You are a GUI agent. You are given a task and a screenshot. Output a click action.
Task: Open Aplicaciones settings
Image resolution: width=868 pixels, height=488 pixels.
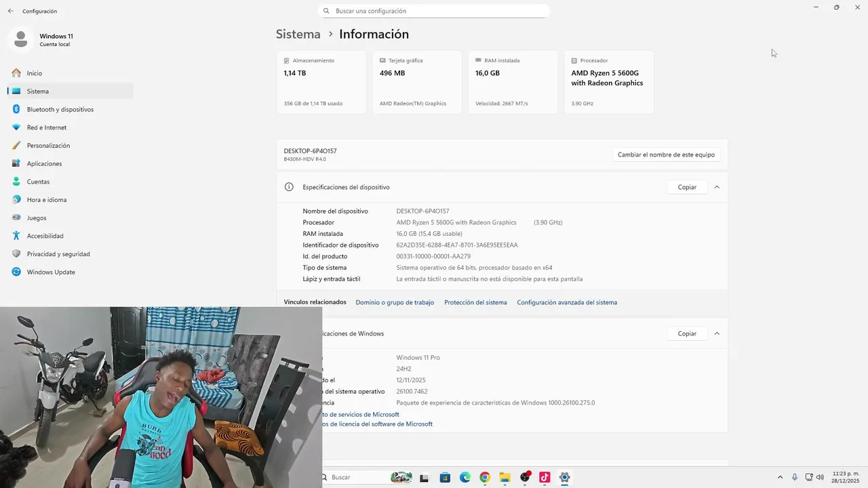point(71,163)
